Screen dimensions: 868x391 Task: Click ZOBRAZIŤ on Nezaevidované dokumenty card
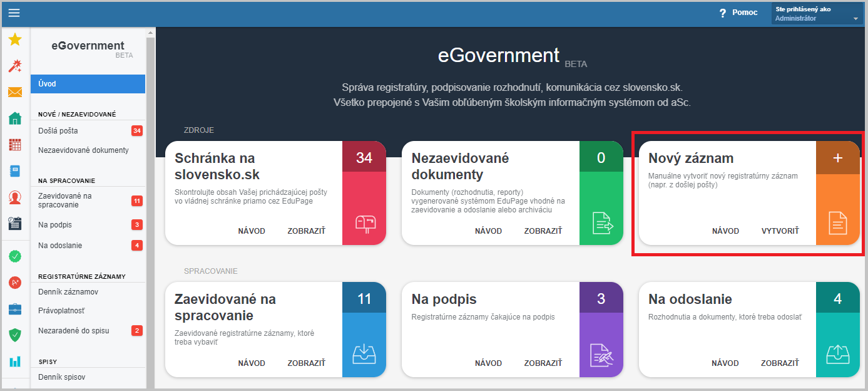543,231
